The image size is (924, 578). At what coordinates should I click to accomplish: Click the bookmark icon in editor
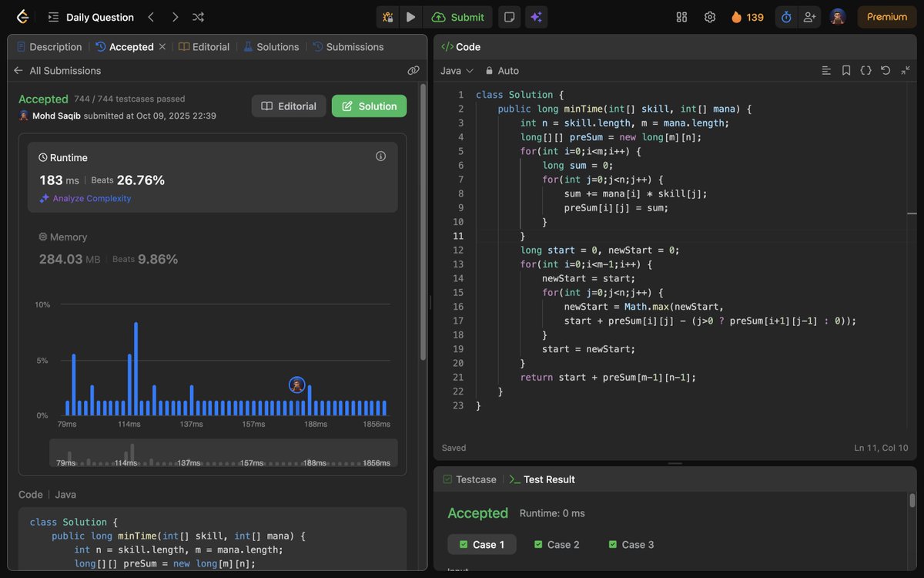point(845,70)
